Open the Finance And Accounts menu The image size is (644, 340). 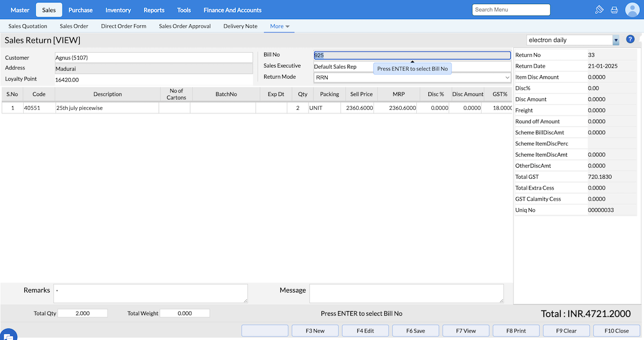[x=232, y=10]
